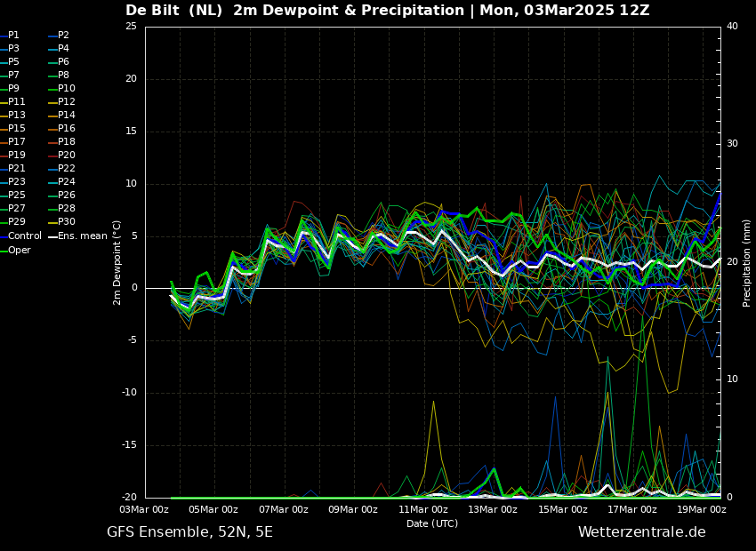
Task: Click the 11Mar 00z date tick label
Action: coord(422,509)
